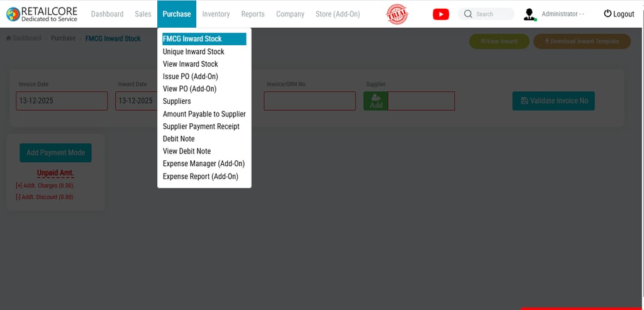Click FMCG Inward Stock breadcrumb text
644x310 pixels.
pyautogui.click(x=113, y=38)
